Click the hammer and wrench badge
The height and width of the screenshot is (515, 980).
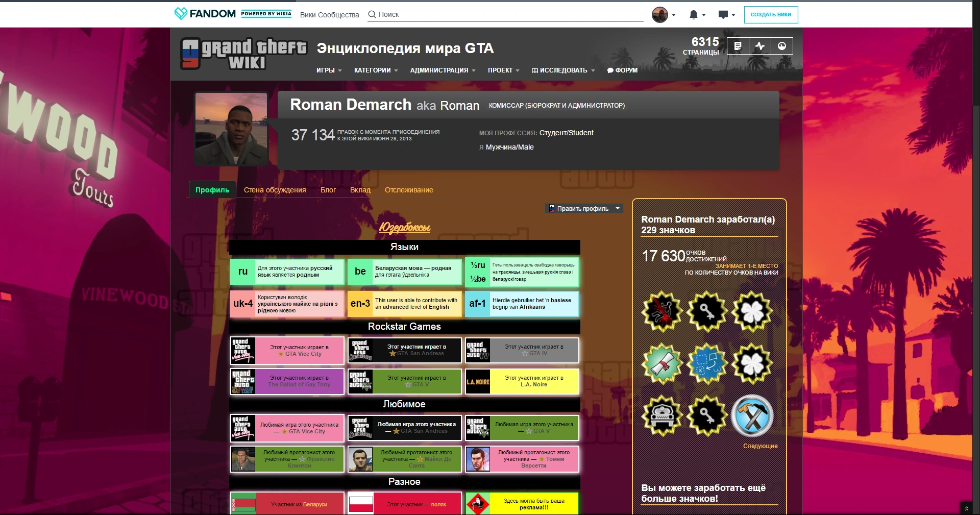(752, 416)
